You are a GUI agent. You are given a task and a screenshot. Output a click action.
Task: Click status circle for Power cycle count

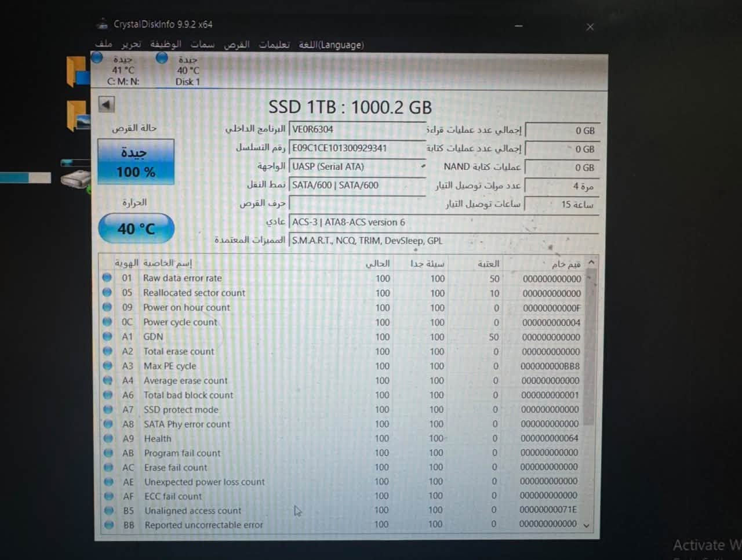[107, 321]
